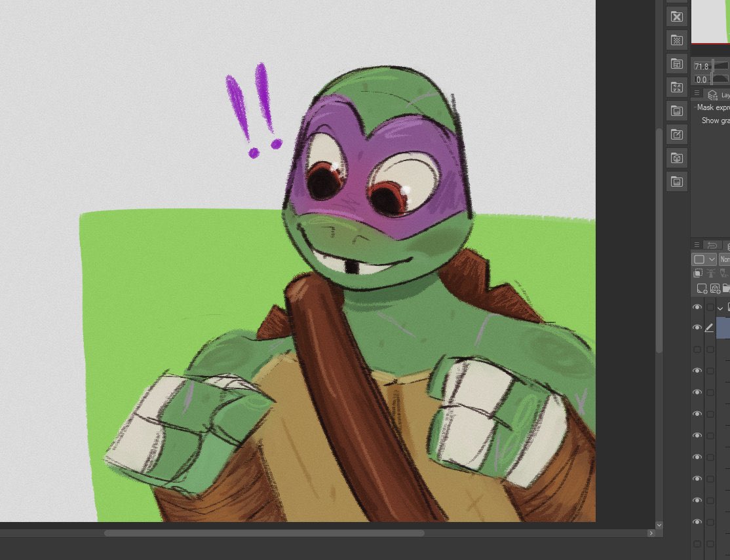Click the pen icon on the selected layer
730x560 pixels.
(x=710, y=327)
